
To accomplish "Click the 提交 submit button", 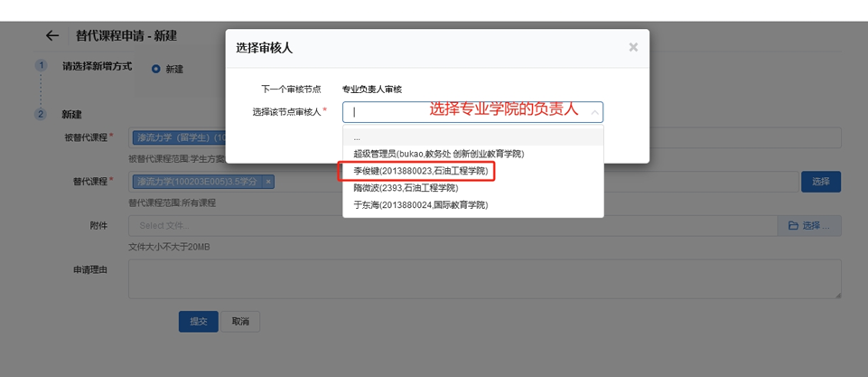I will (198, 321).
